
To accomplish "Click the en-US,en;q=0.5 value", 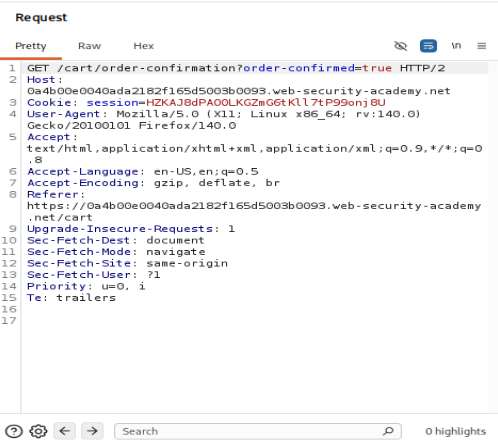I will click(x=206, y=171).
